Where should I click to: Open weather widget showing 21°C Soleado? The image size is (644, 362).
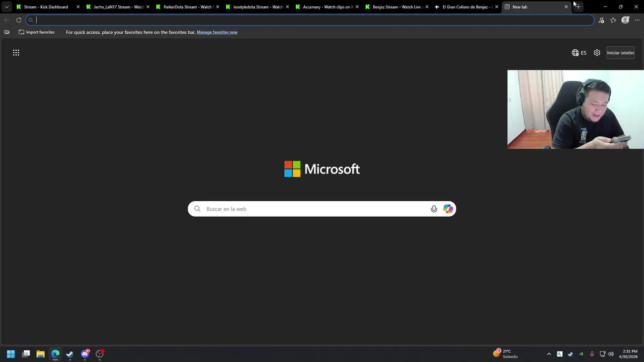pyautogui.click(x=506, y=354)
